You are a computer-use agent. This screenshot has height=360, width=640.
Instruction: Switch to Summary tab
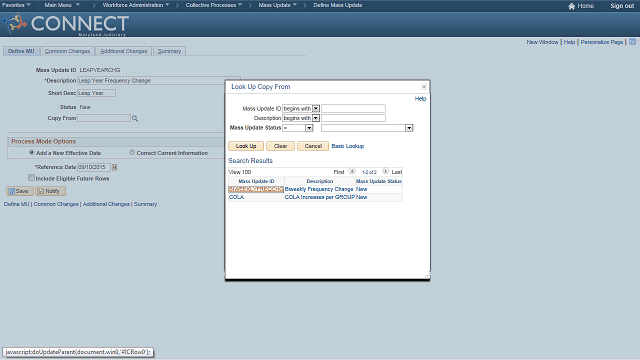point(169,51)
